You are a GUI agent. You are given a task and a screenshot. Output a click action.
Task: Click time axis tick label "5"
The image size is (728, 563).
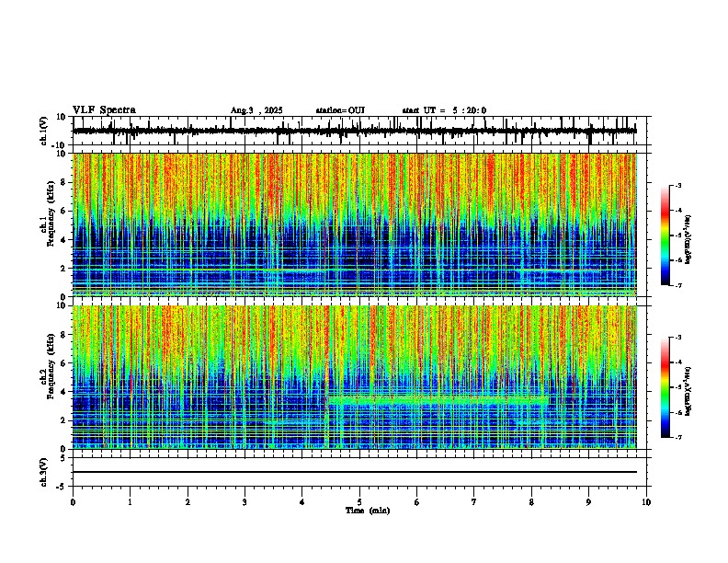pos(359,502)
